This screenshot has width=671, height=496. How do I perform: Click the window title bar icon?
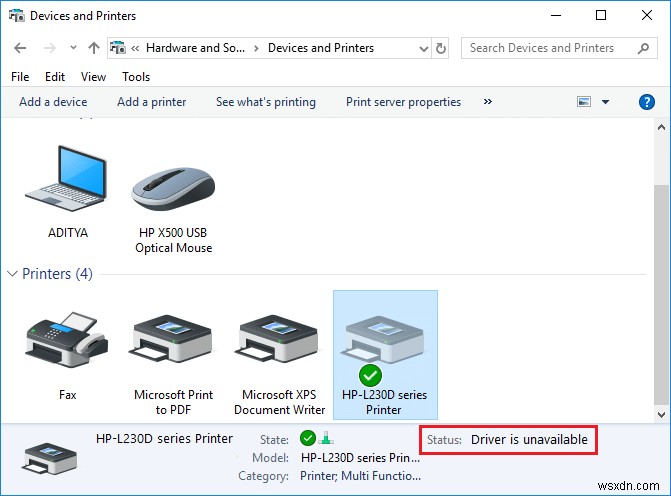click(x=17, y=16)
